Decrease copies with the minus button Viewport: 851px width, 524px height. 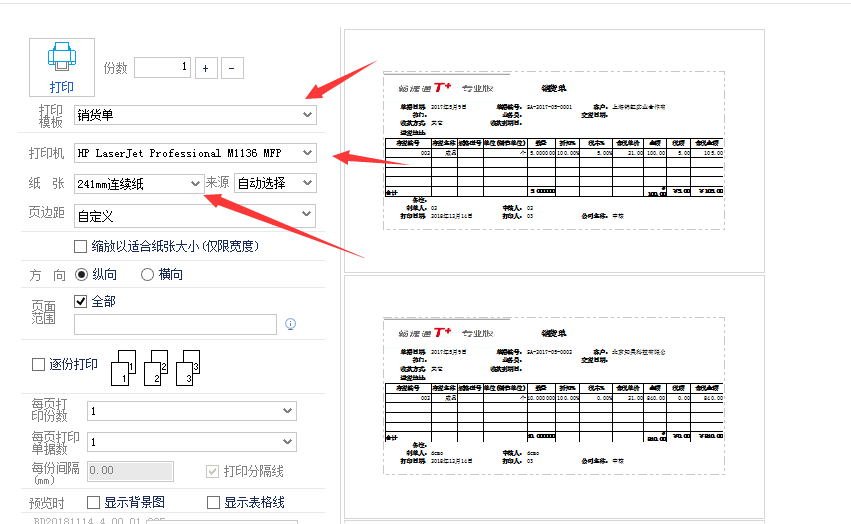[232, 68]
